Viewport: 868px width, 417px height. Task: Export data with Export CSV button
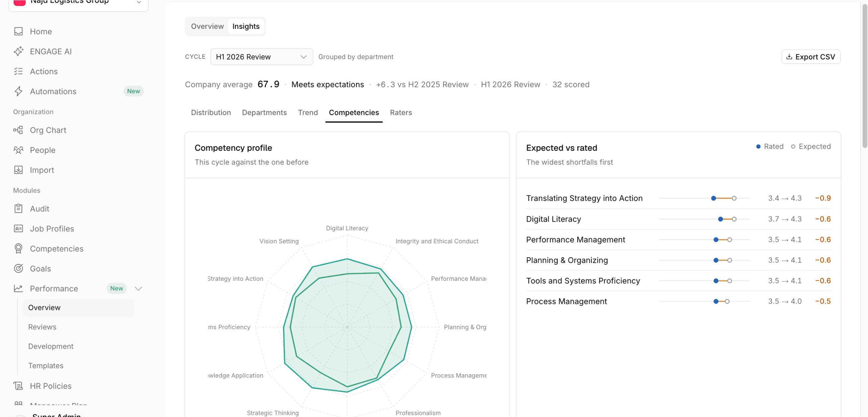[811, 57]
